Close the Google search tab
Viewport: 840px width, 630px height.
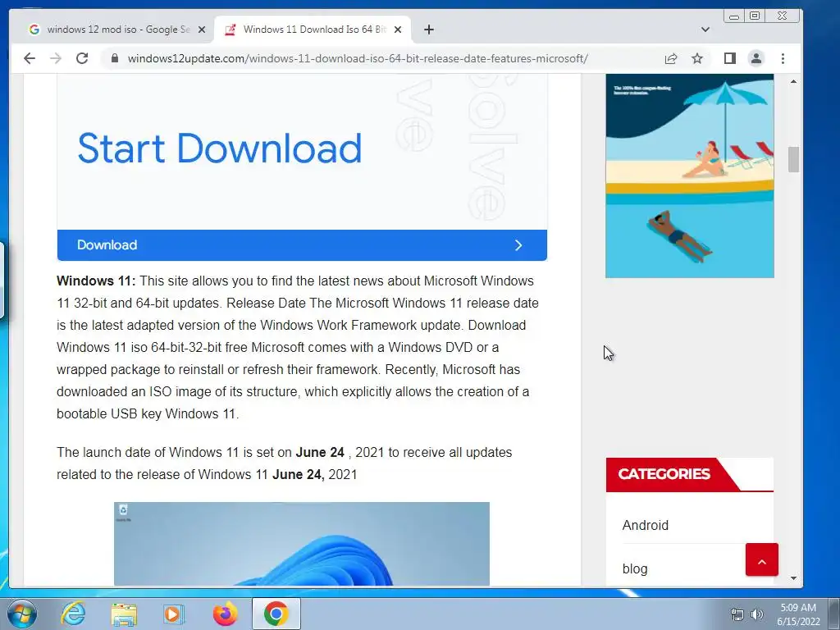tap(202, 30)
